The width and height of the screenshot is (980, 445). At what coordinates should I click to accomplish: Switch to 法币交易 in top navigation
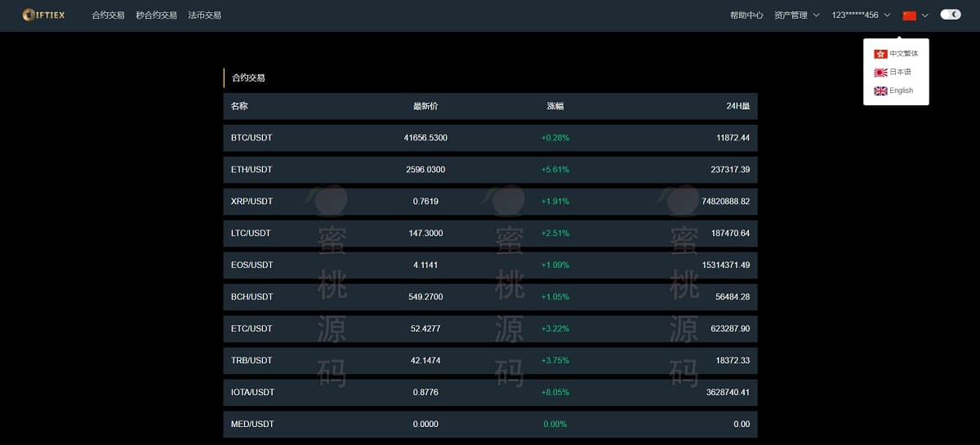point(204,16)
